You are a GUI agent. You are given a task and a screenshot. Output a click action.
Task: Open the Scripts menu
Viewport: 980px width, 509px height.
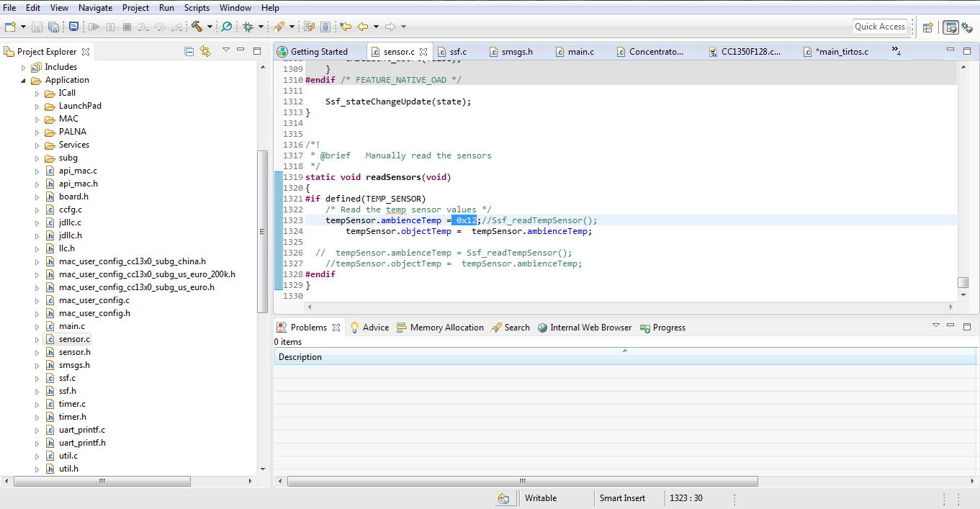tap(197, 8)
